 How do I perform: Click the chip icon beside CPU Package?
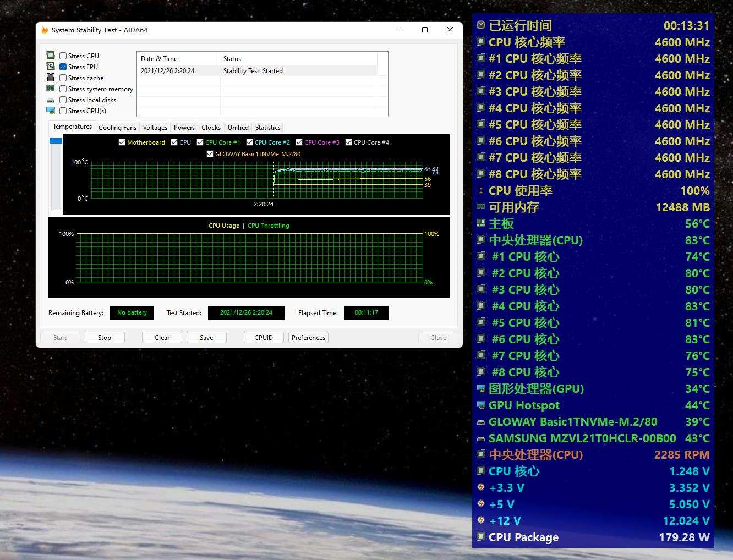pos(481,537)
